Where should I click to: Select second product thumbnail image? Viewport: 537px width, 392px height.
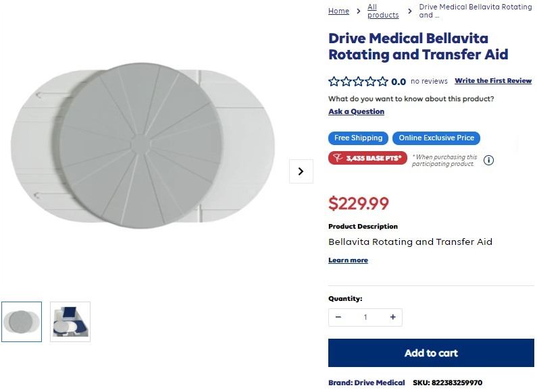click(70, 322)
